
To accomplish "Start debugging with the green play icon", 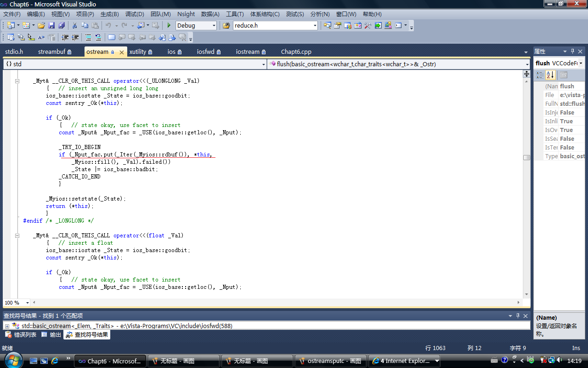I will click(x=169, y=25).
